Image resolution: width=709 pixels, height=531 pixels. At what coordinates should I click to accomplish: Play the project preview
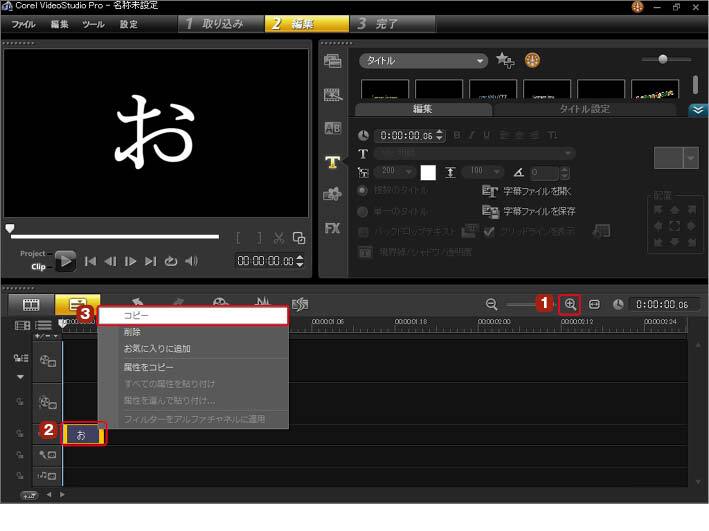66,261
